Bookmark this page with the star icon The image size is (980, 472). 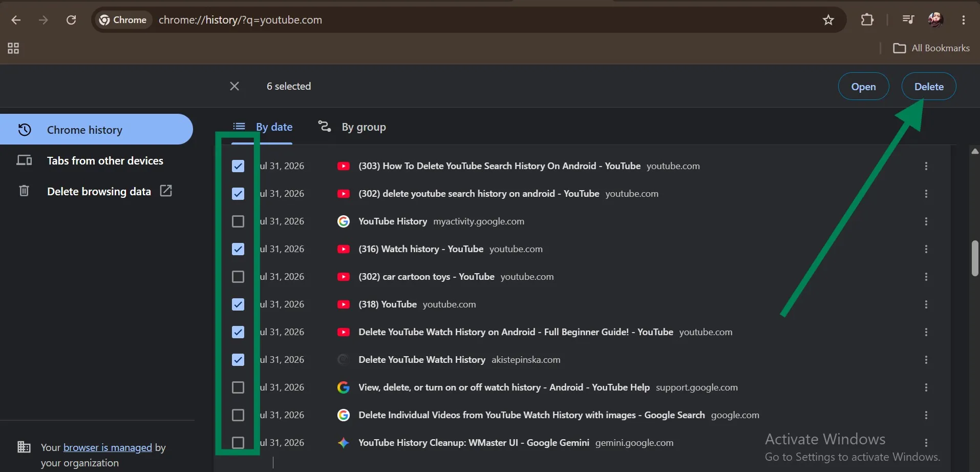click(x=828, y=20)
